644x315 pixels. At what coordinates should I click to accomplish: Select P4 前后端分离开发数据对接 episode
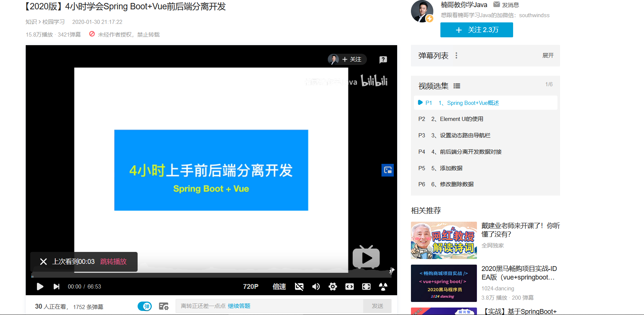[x=486, y=152]
